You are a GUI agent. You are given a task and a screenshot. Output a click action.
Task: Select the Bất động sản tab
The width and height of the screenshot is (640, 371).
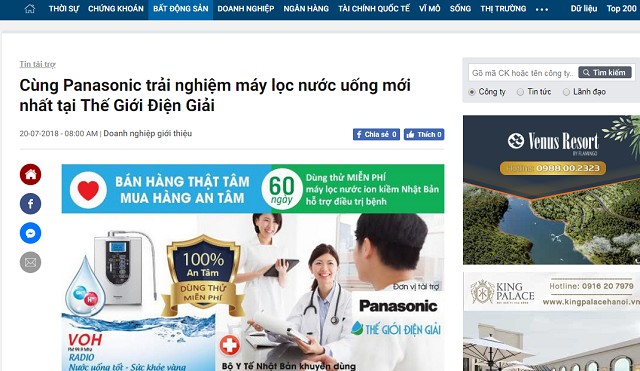coord(180,9)
